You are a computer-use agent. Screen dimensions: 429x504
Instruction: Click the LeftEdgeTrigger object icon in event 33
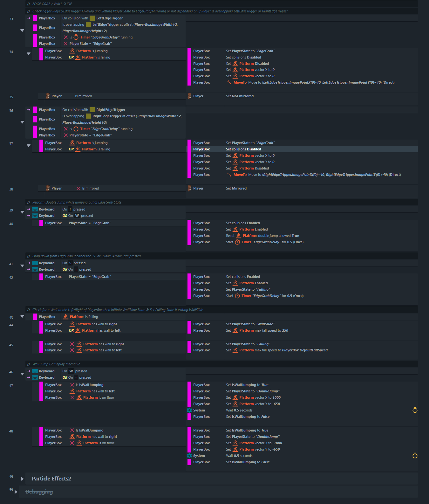(92, 18)
